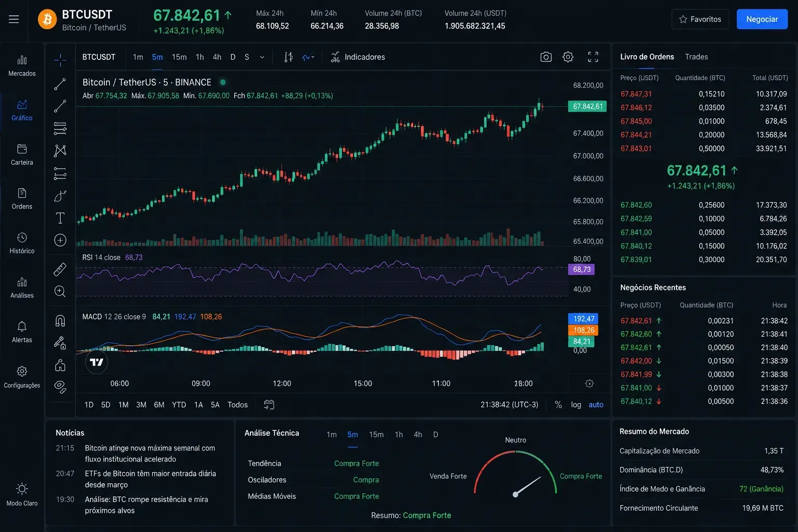Open the go-to-date calendar icon
Screen dimensions: 798x532
click(x=269, y=405)
